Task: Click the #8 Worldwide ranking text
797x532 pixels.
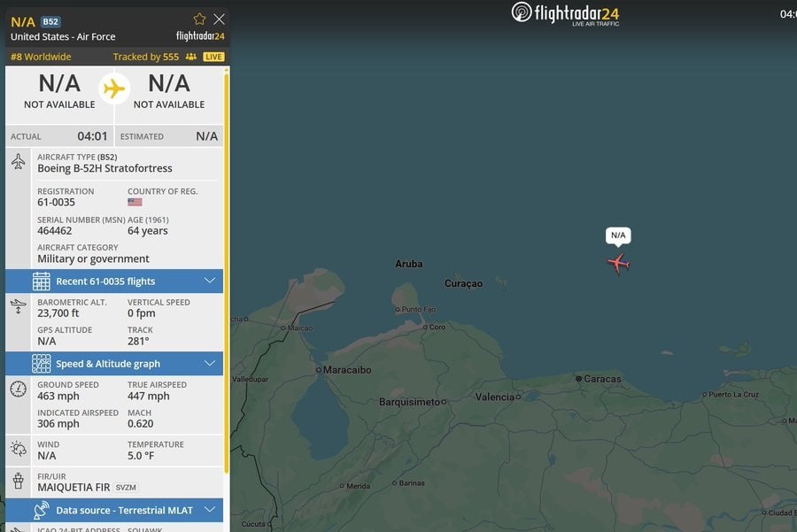Action: [x=41, y=57]
